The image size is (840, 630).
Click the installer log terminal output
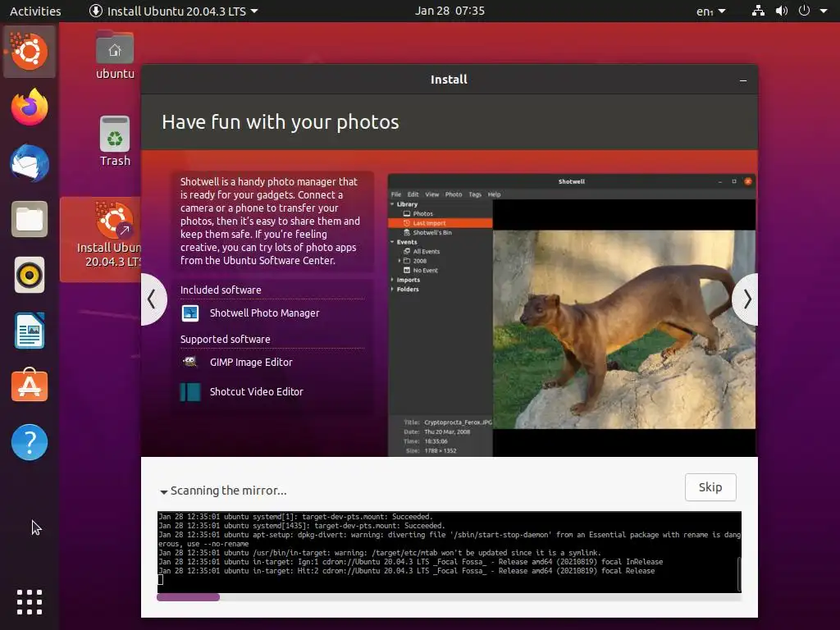(x=447, y=552)
